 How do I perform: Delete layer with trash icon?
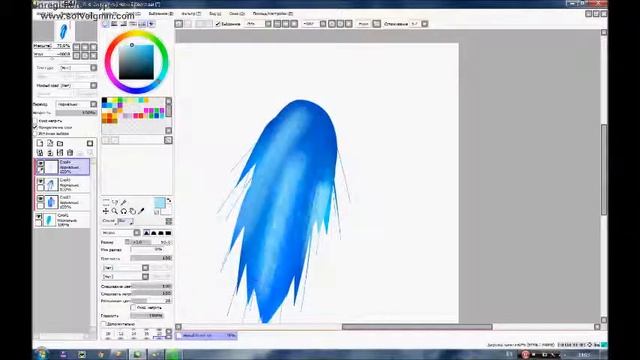pos(70,153)
